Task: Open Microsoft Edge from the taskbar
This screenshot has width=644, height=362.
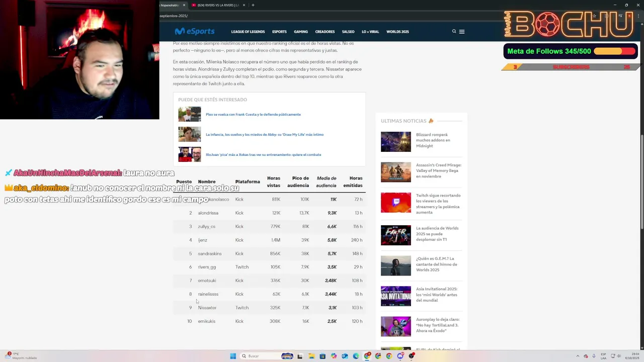Action: coord(356,356)
